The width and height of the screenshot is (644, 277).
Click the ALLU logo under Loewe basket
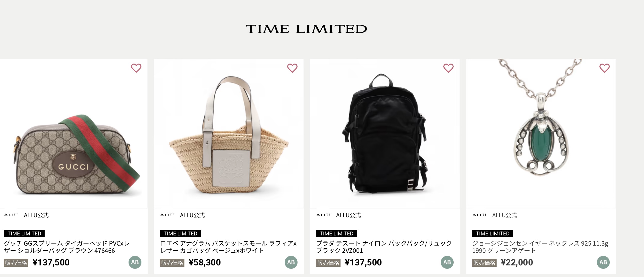[x=167, y=215]
